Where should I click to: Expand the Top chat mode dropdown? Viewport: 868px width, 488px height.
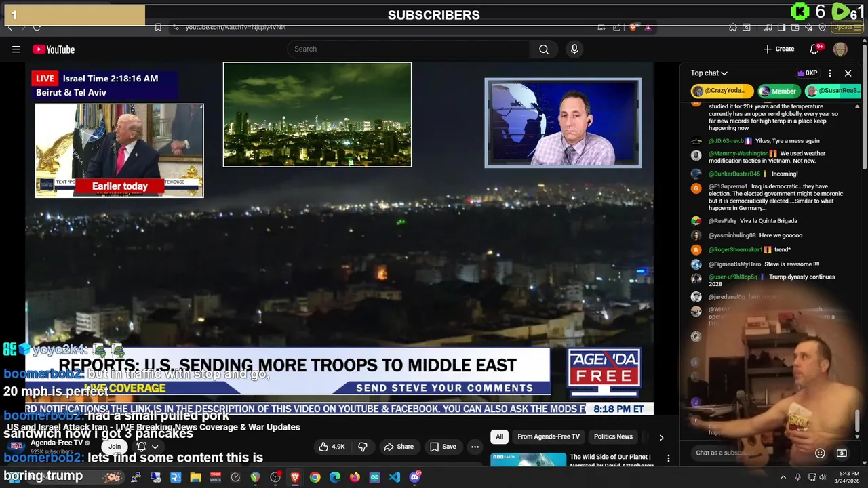709,73
